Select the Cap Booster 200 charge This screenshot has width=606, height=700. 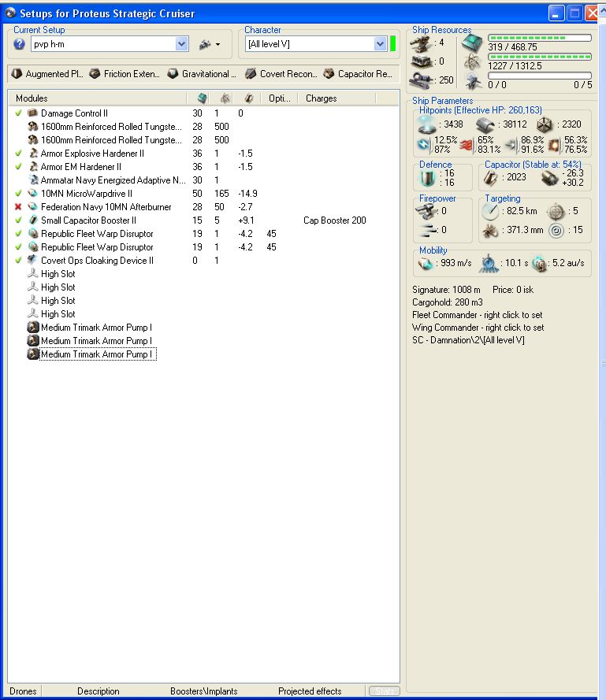coord(335,220)
